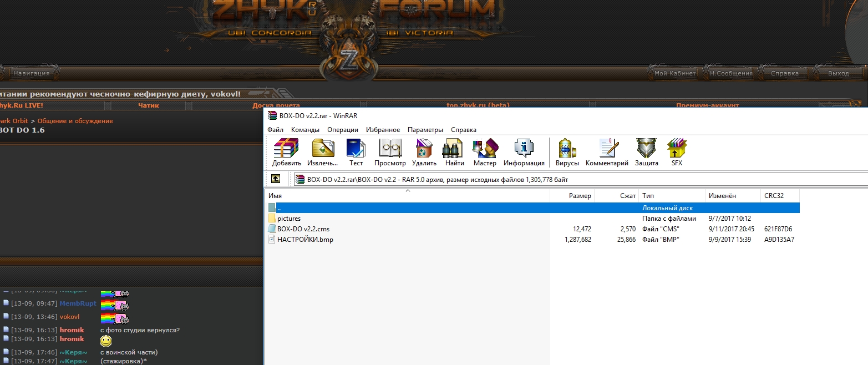Select the pictures folder

tap(288, 219)
